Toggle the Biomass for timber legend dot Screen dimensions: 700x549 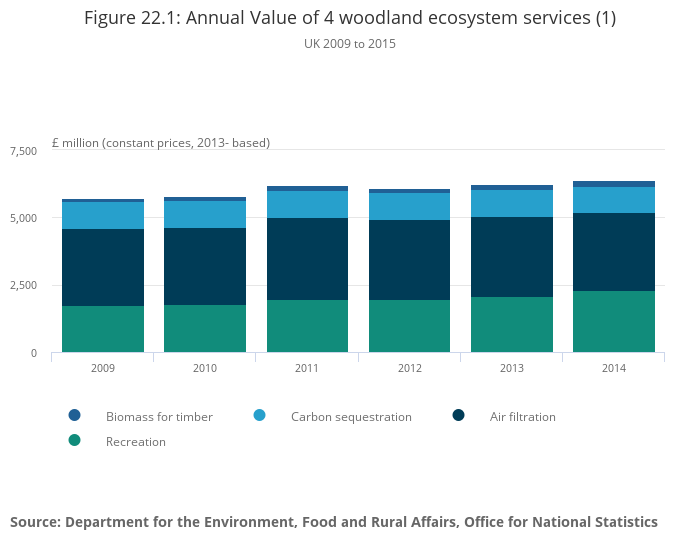[74, 416]
